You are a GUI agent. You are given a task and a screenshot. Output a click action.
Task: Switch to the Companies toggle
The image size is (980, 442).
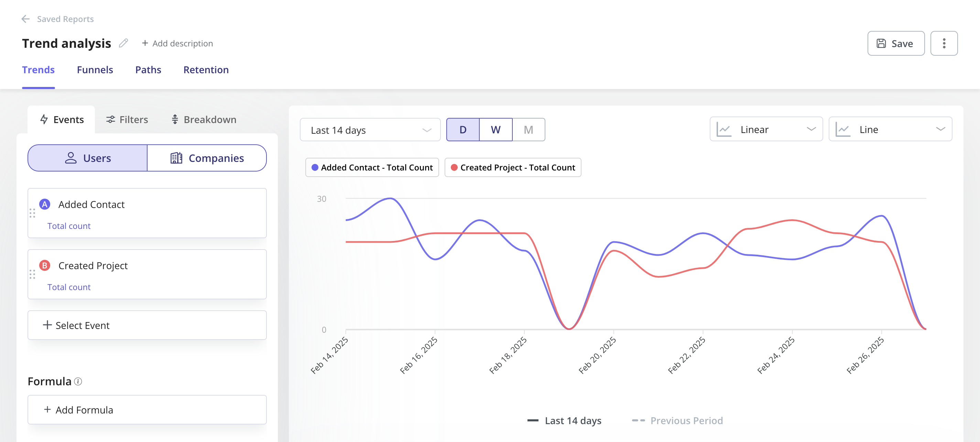click(x=207, y=158)
